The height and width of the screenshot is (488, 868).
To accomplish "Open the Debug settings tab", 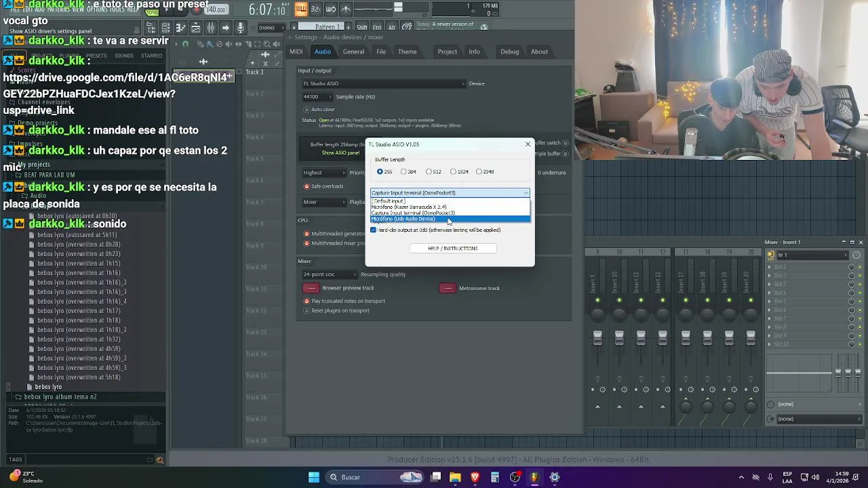I will [x=509, y=52].
